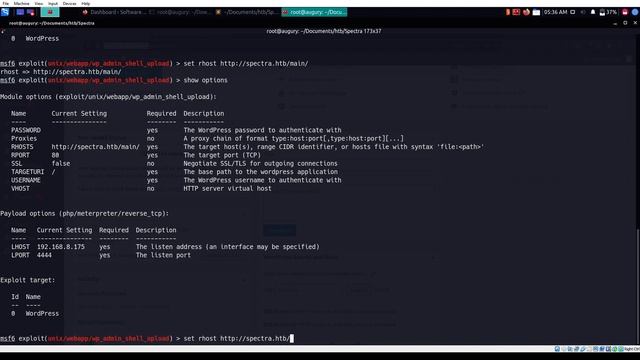Click the SSL value false

pyautogui.click(x=61, y=163)
